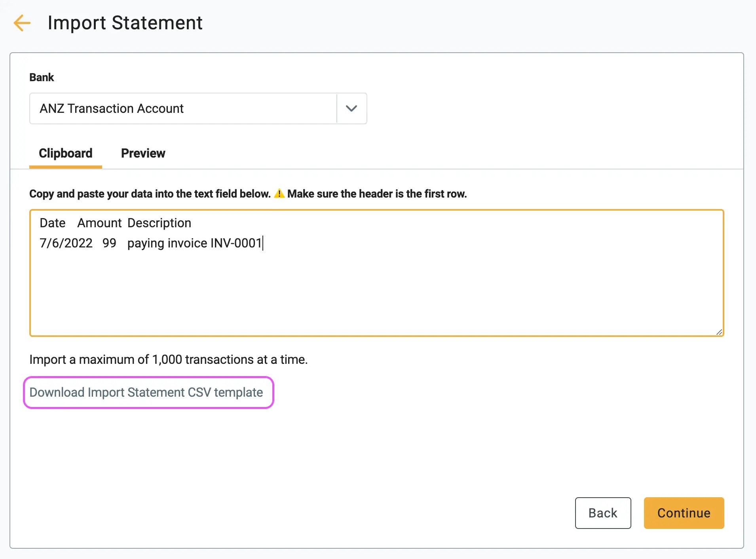Image resolution: width=756 pixels, height=559 pixels.
Task: Click the Import Statement page heading
Action: (x=125, y=23)
